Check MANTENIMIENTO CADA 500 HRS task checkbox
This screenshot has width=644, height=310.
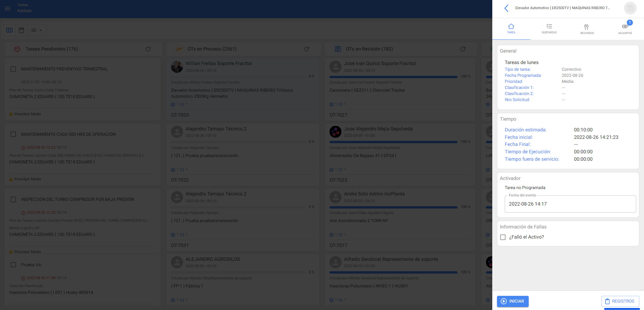coord(13,134)
